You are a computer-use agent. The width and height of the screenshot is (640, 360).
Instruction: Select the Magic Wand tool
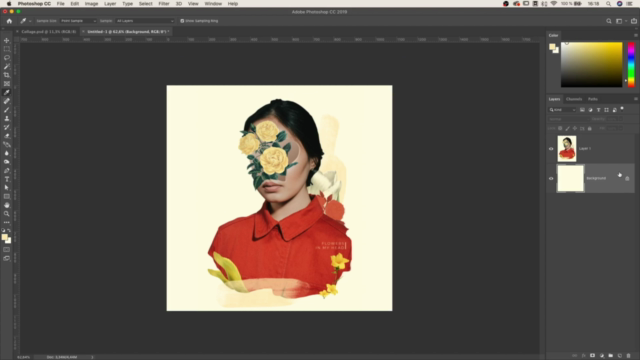pyautogui.click(x=7, y=66)
